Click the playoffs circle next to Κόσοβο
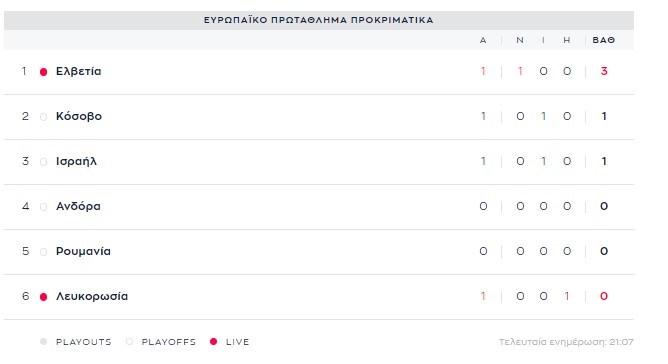Screen dimensions: 668x364 point(43,117)
